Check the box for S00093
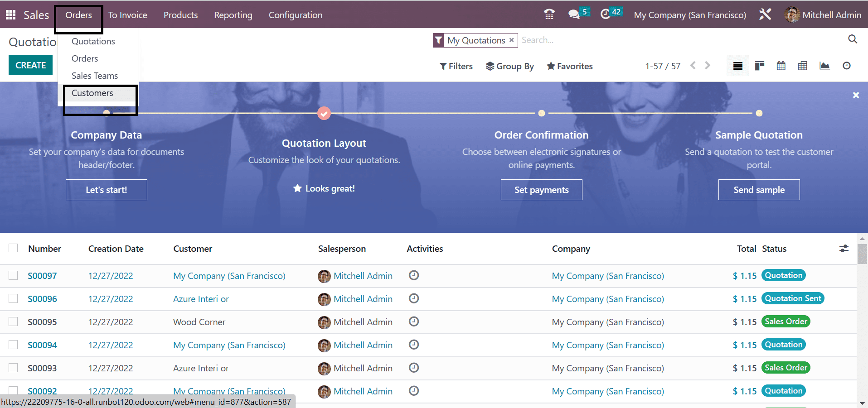The image size is (868, 408). 13,368
